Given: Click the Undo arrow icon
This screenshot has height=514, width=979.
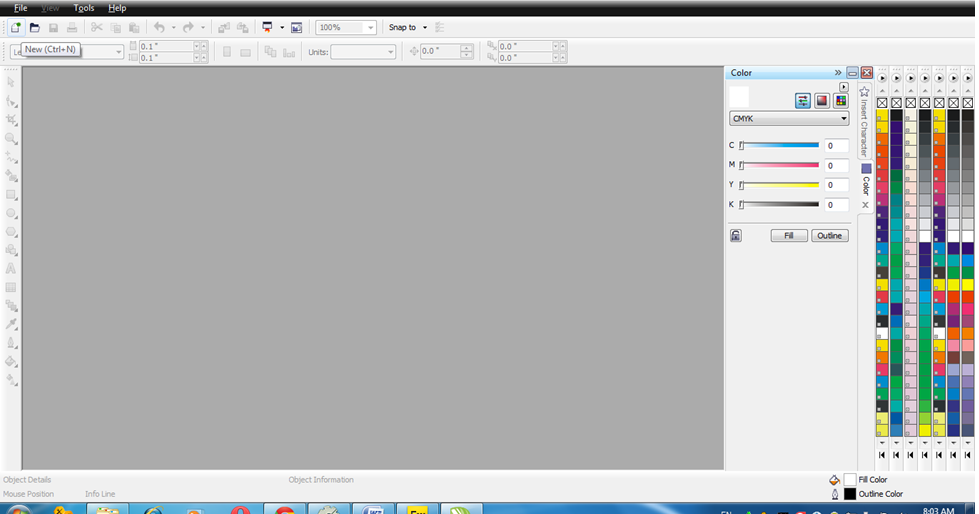Looking at the screenshot, I should coord(160,27).
